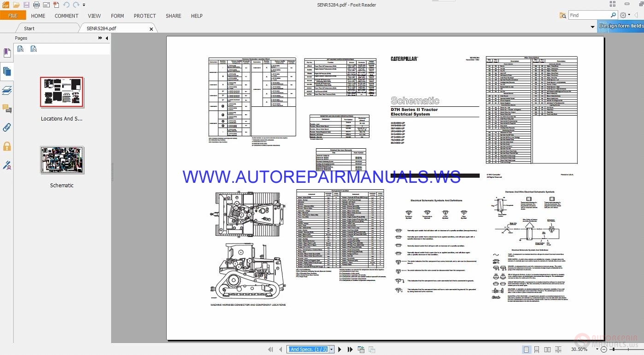This screenshot has height=355, width=644.
Task: Select Single Page display mode
Action: (x=527, y=349)
